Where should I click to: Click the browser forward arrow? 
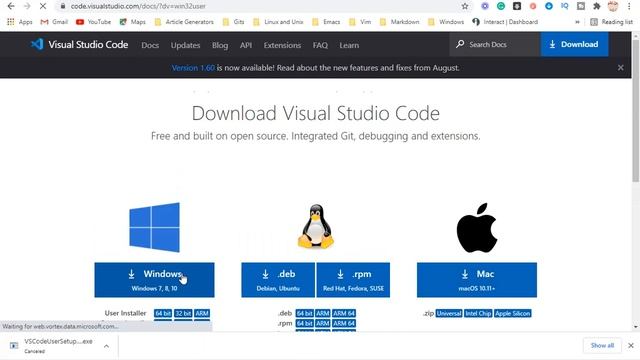tap(27, 6)
